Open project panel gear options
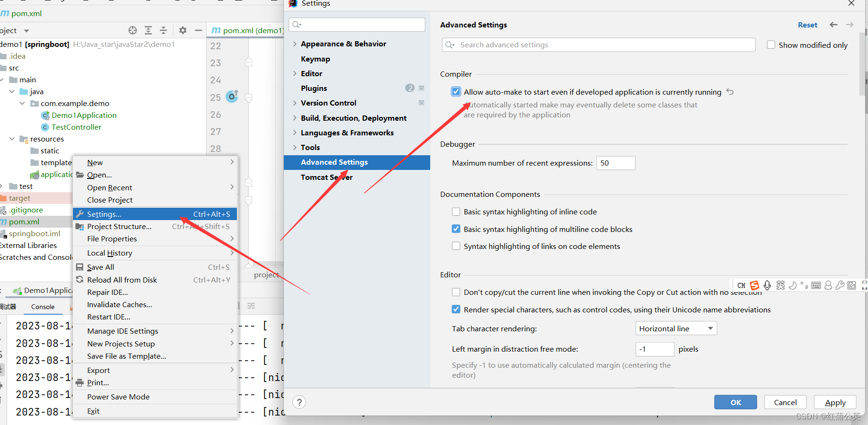 coord(183,30)
